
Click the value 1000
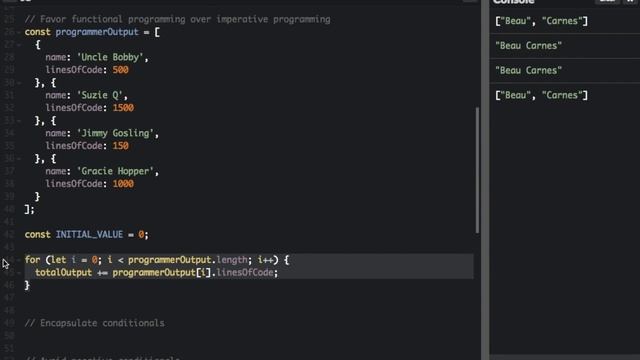point(123,184)
